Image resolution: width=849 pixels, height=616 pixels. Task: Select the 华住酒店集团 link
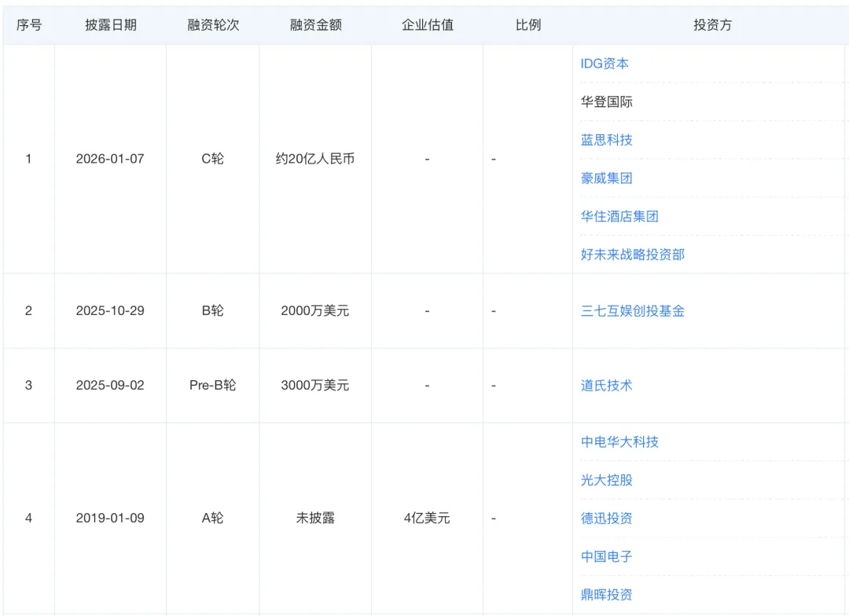click(619, 216)
